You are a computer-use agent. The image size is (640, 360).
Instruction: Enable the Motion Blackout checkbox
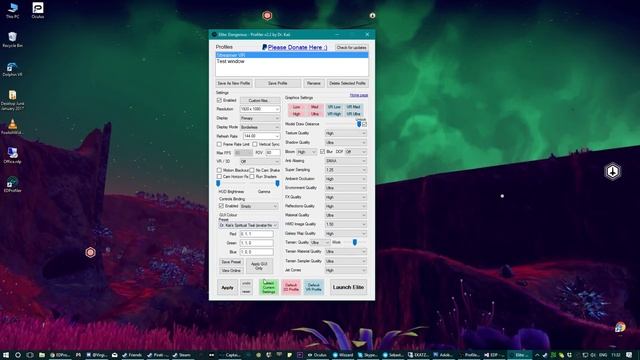[219, 170]
